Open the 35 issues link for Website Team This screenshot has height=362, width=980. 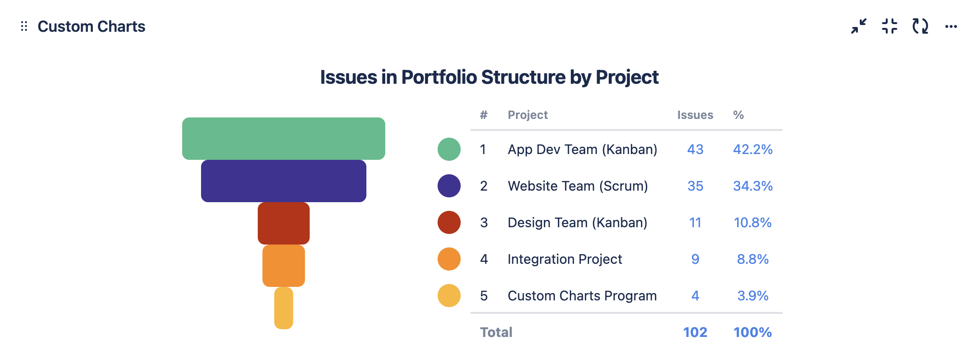695,186
